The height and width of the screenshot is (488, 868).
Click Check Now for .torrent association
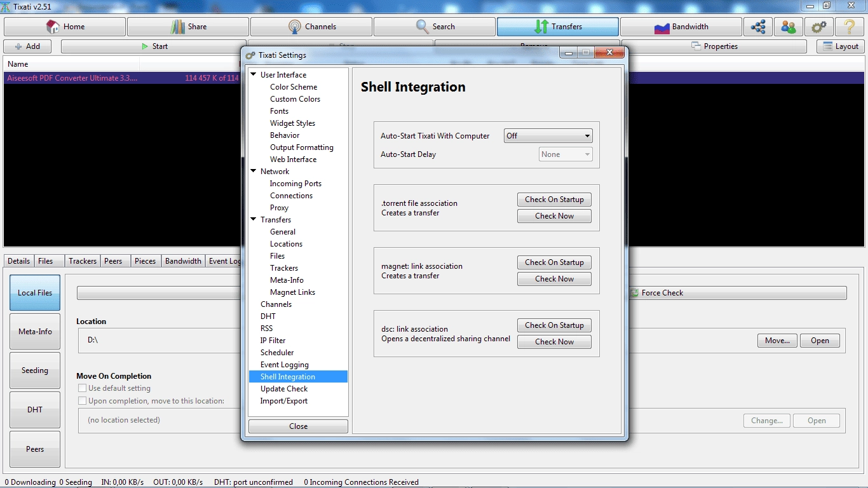554,216
